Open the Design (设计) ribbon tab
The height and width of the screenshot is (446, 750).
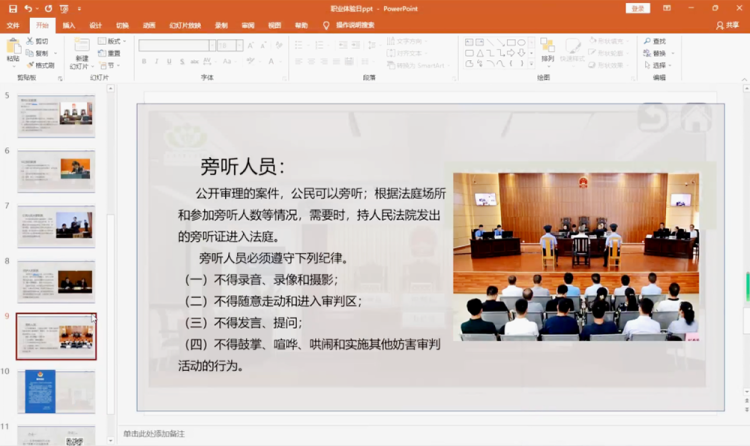(x=95, y=25)
